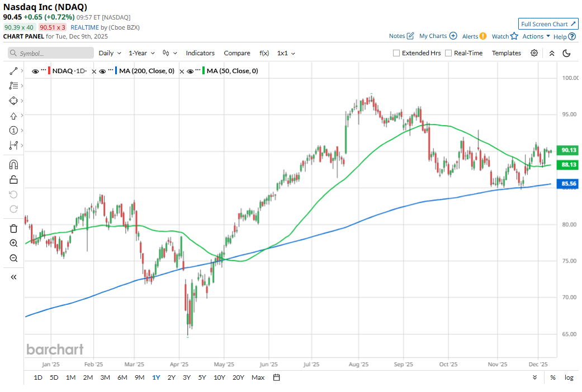Select the 6M time range
Screen dimensions: 582x392
(122, 377)
